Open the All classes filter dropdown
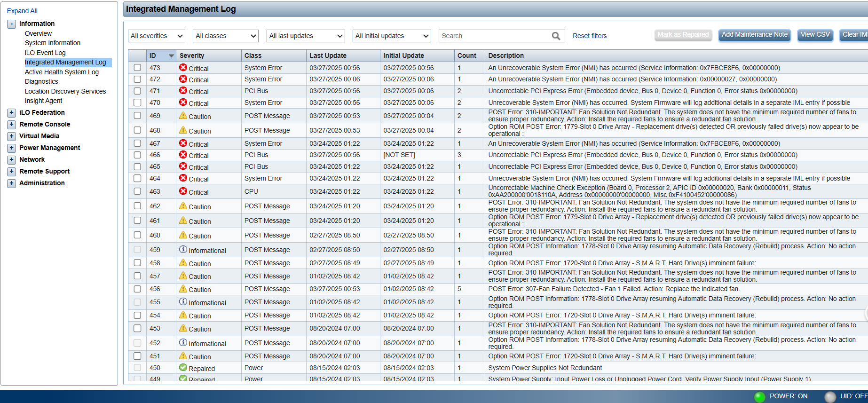Viewport: 868px width, 403px height. 226,36
